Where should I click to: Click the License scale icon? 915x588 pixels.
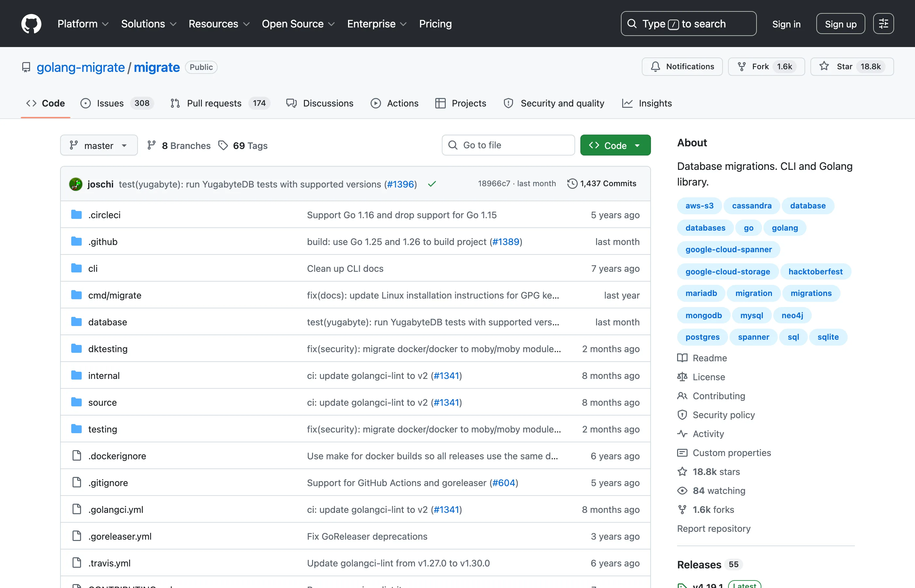tap(682, 377)
